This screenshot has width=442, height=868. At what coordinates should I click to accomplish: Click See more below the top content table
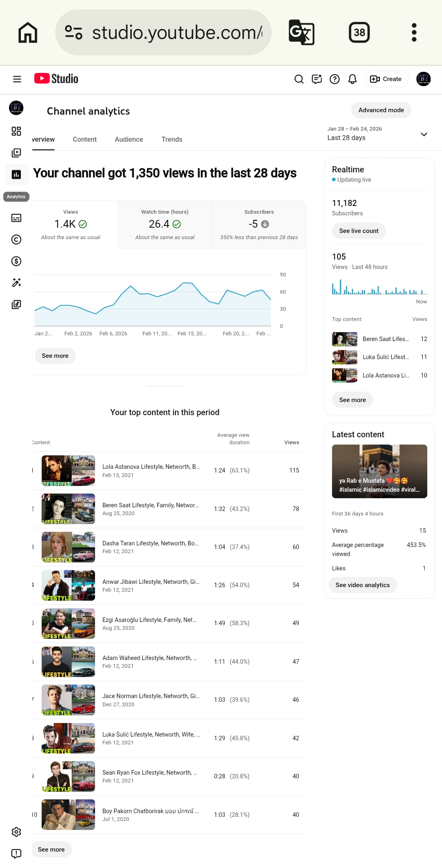tap(51, 850)
